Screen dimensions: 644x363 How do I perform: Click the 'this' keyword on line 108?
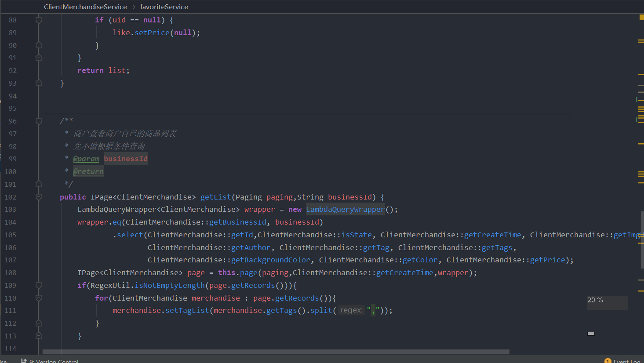227,272
